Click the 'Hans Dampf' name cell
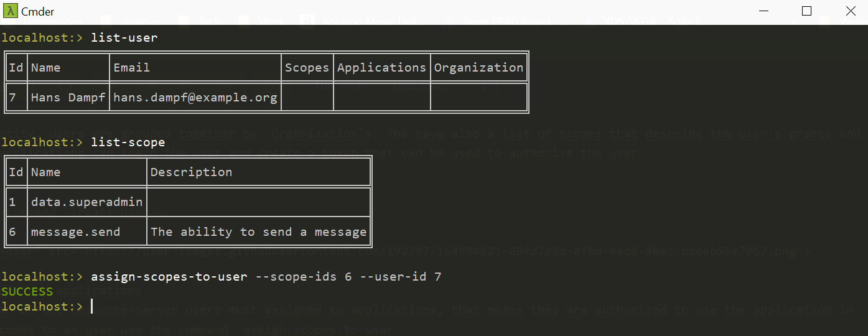 pos(68,98)
